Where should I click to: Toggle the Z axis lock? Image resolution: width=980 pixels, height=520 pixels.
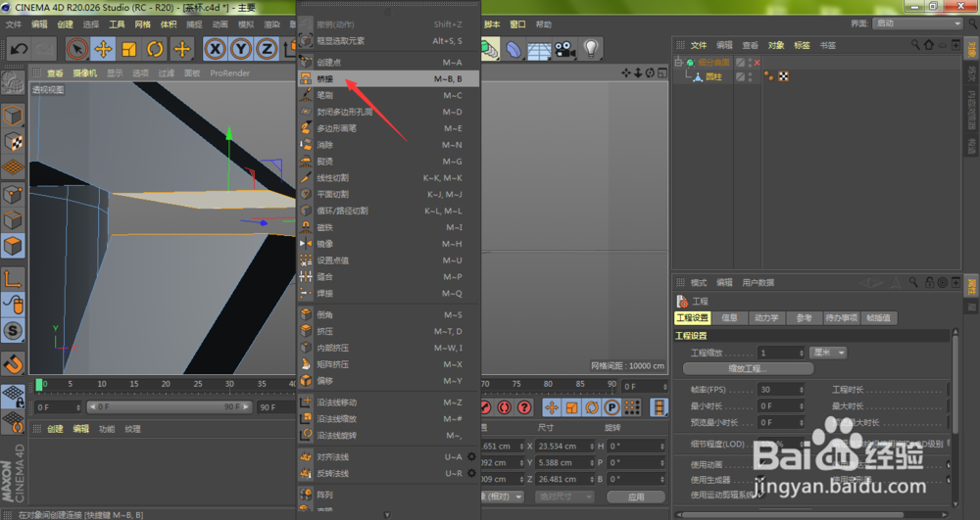267,49
